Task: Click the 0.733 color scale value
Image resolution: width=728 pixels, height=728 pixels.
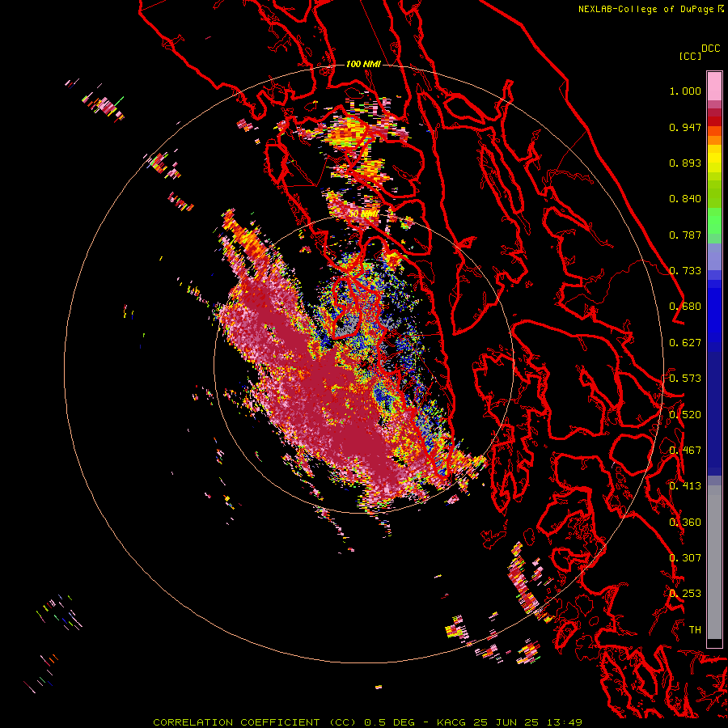Action: tap(685, 271)
